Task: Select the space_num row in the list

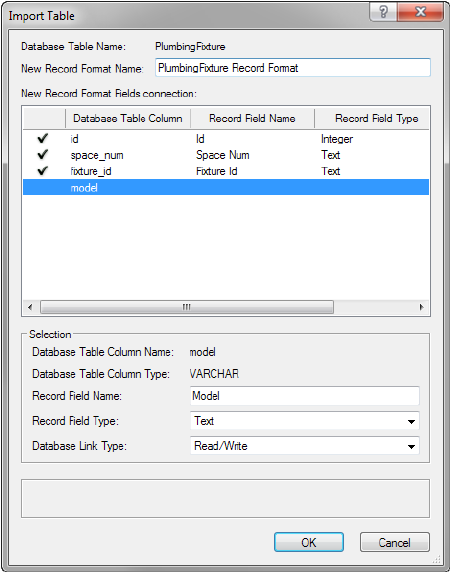Action: coord(226,155)
